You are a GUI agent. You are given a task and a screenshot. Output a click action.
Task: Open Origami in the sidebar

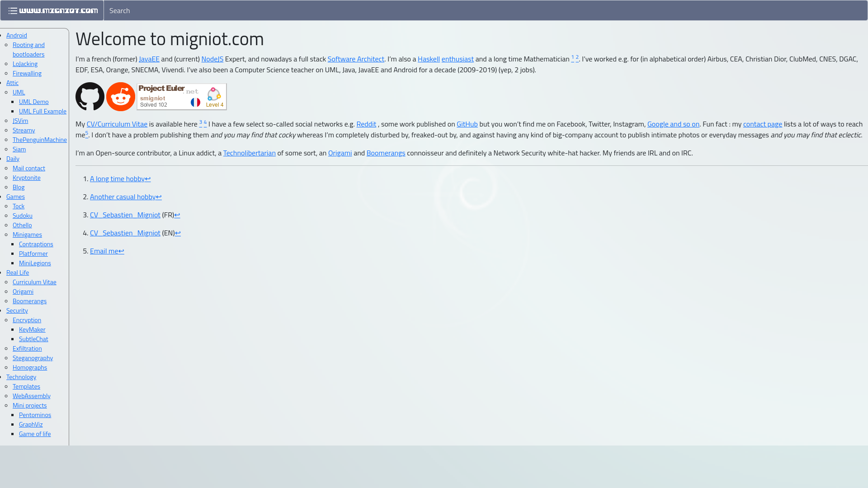pos(23,291)
